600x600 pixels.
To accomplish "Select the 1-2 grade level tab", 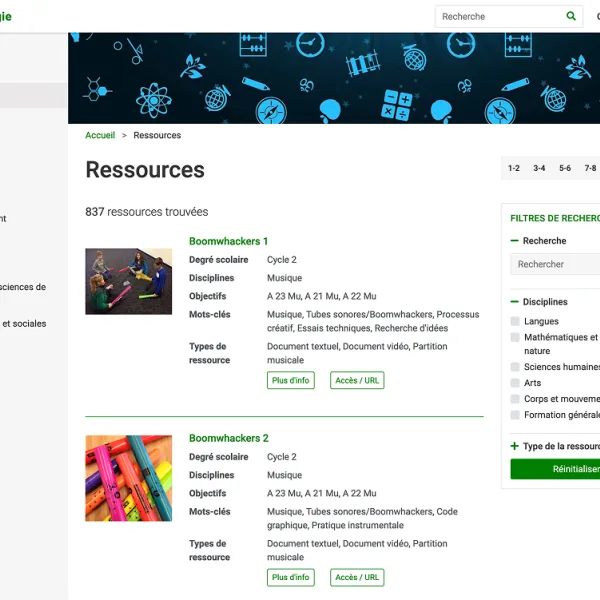I will pos(514,168).
